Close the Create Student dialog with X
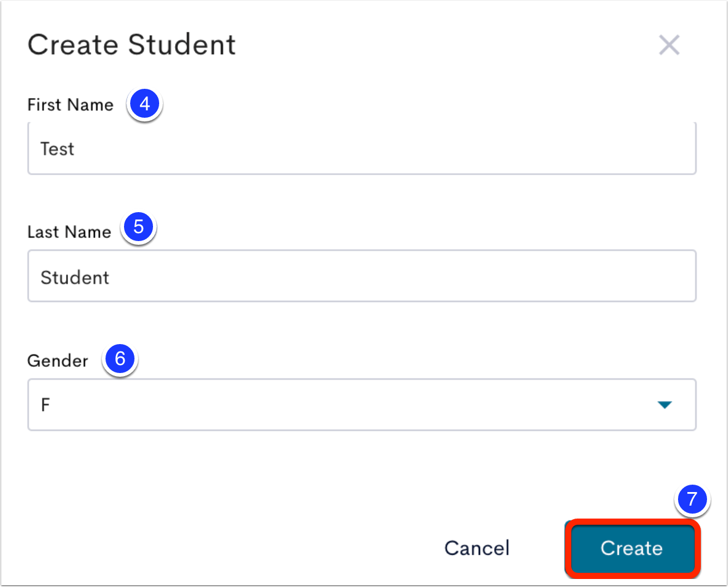Image resolution: width=728 pixels, height=587 pixels. click(x=669, y=45)
